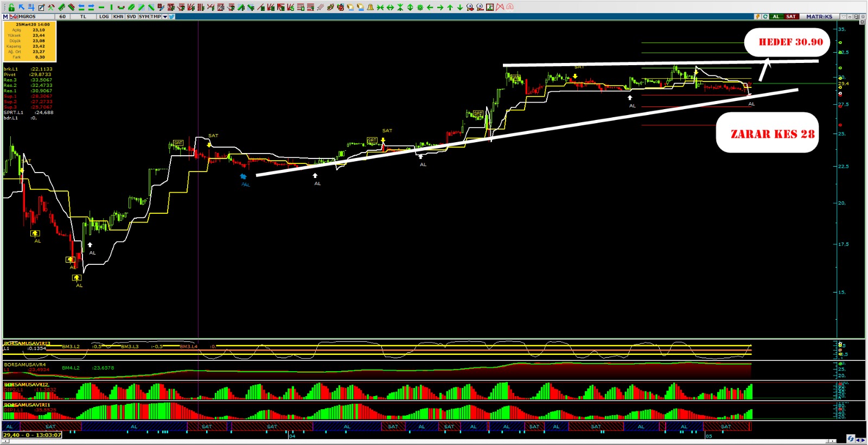Image resolution: width=868 pixels, height=445 pixels.
Task: Toggle the KHN option
Action: point(118,16)
